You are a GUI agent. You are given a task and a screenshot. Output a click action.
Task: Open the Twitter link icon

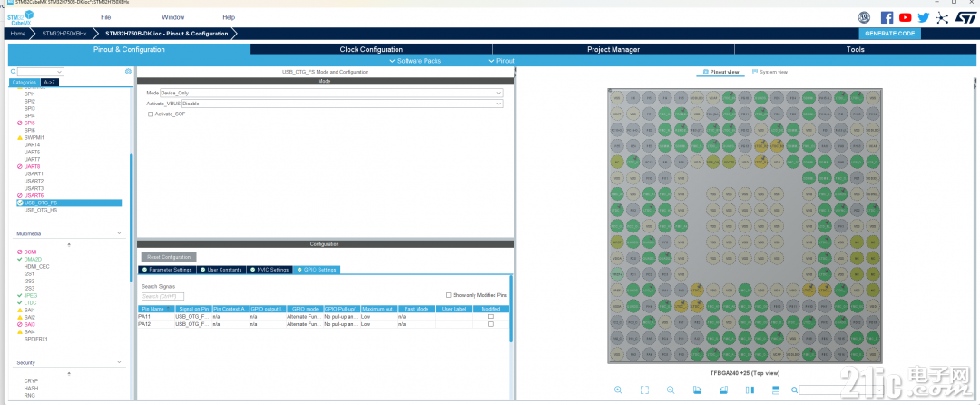pos(923,17)
